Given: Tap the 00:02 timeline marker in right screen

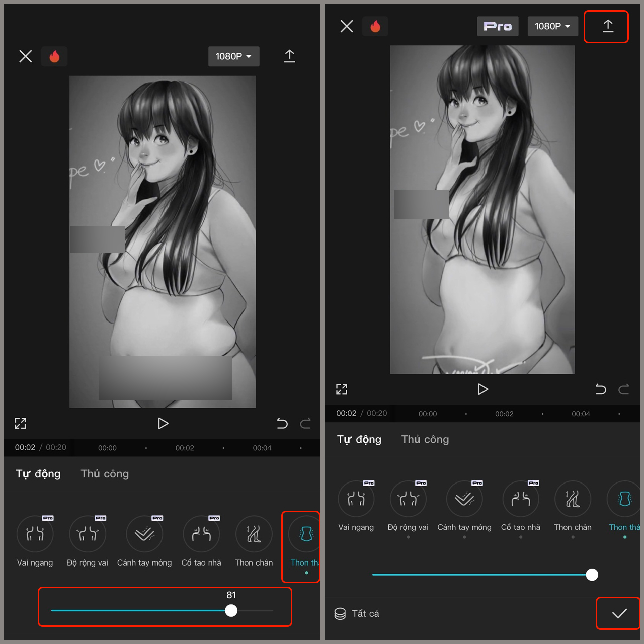Looking at the screenshot, I should (504, 414).
